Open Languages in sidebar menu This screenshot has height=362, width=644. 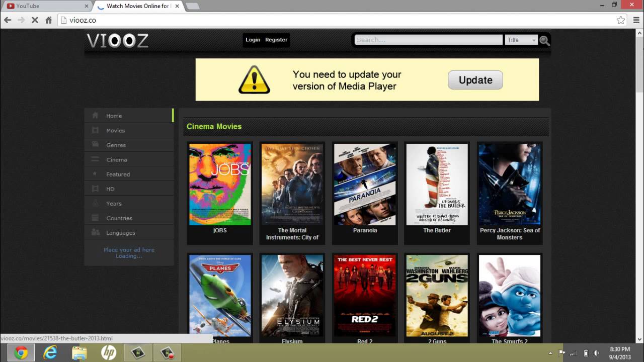[129, 232]
